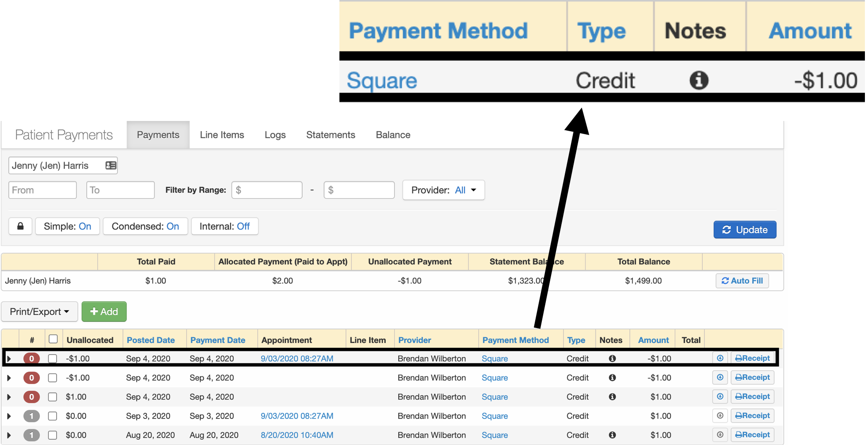The height and width of the screenshot is (445, 868).
Task: Click the blue Update button
Action: click(745, 230)
